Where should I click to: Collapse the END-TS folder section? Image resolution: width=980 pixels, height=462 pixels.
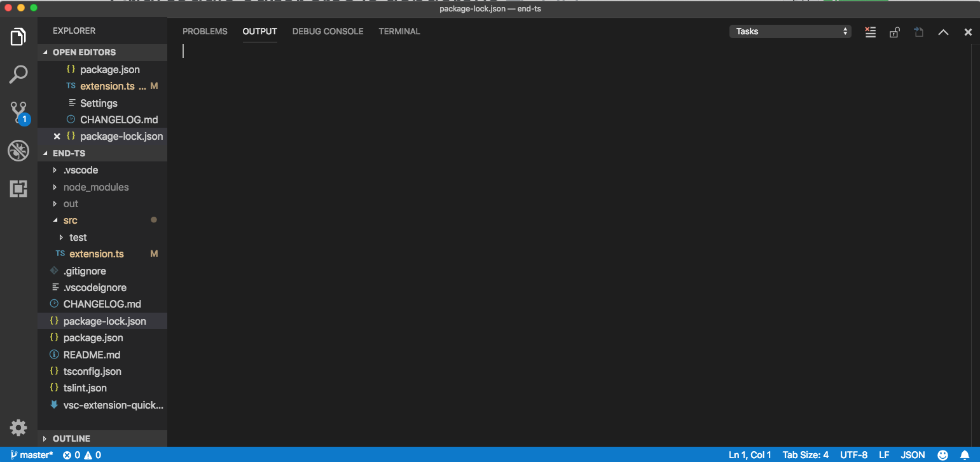coord(102,153)
